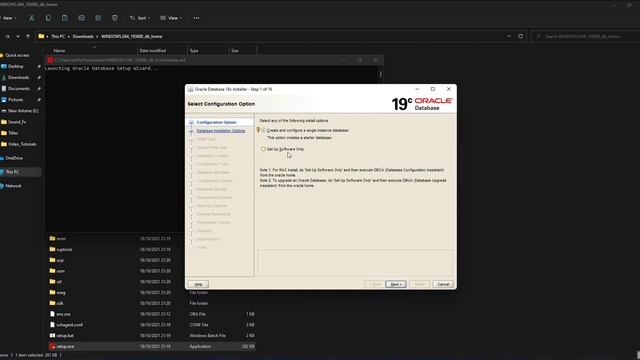Click the Next button in the Oracle installer

tap(396, 284)
